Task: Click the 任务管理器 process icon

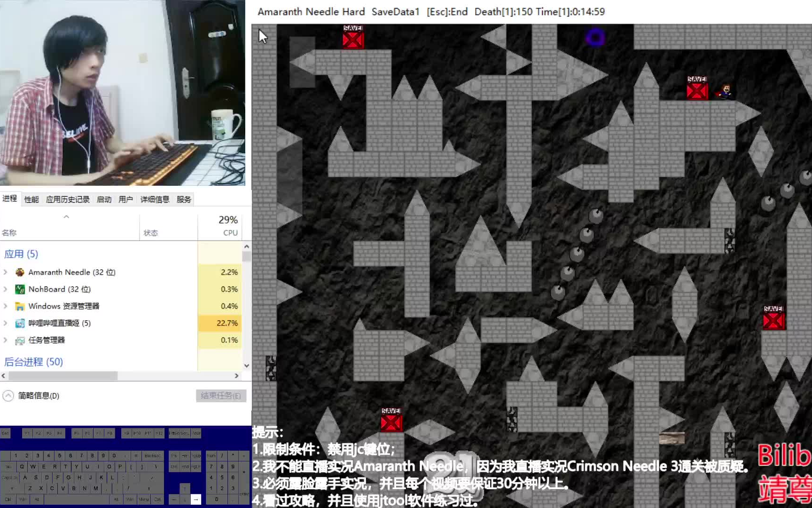Action: [20, 340]
